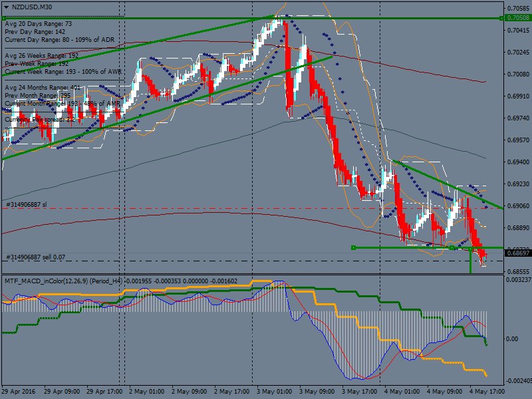The image size is (532, 399).
Task: Click Avg 26 Weeks Range: 192 text
Action: click(41, 55)
